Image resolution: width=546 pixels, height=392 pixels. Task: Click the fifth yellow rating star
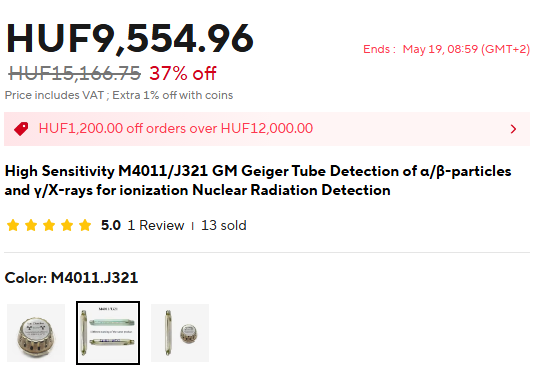85,225
